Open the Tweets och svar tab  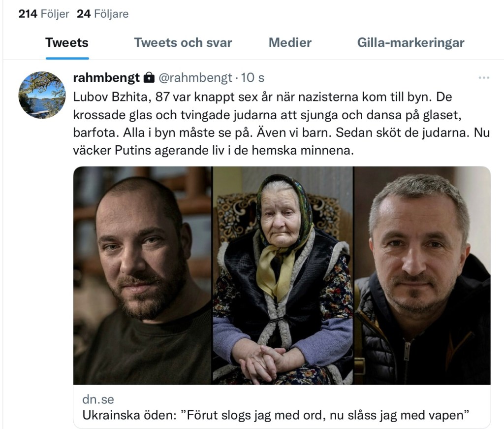pos(183,42)
